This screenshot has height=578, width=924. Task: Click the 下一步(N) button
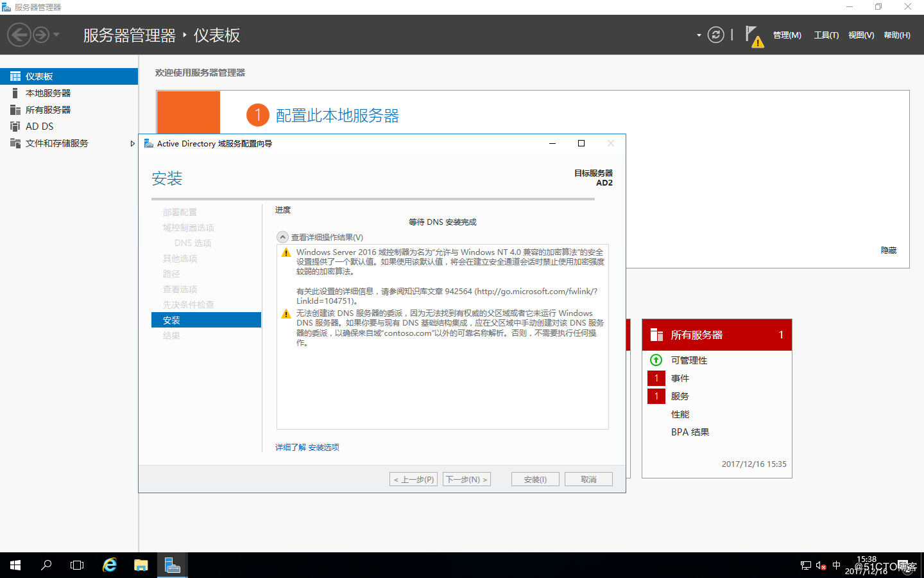[x=466, y=479]
